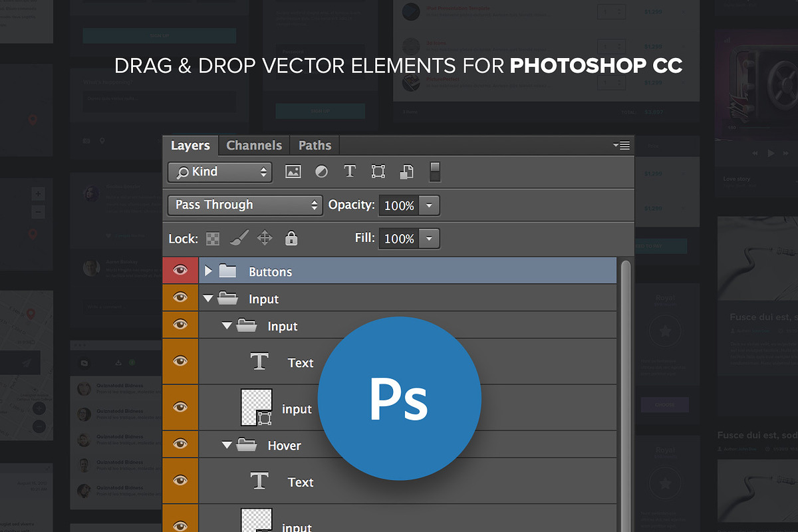Toggle visibility of Hover group

(180, 444)
